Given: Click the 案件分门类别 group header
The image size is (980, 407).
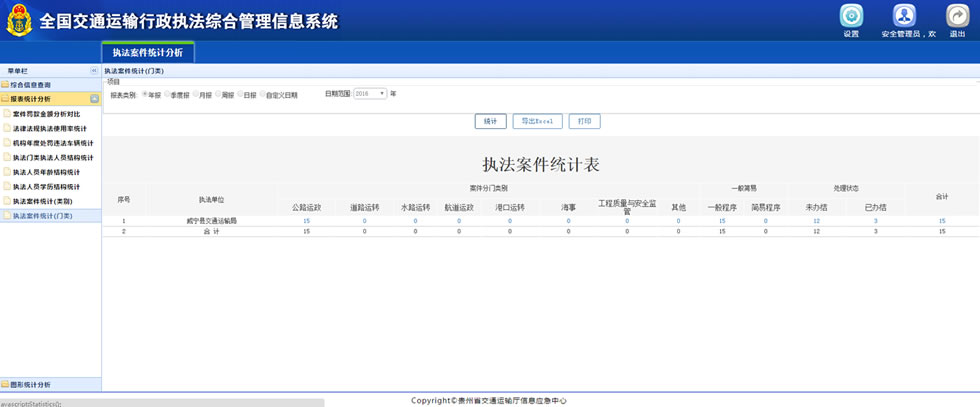Looking at the screenshot, I should pyautogui.click(x=488, y=188).
